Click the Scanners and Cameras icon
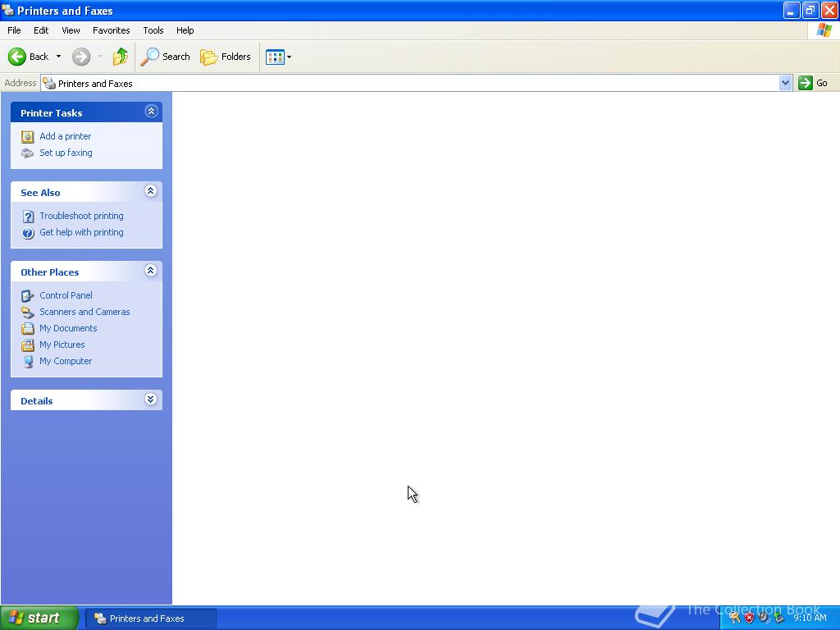 coord(27,313)
